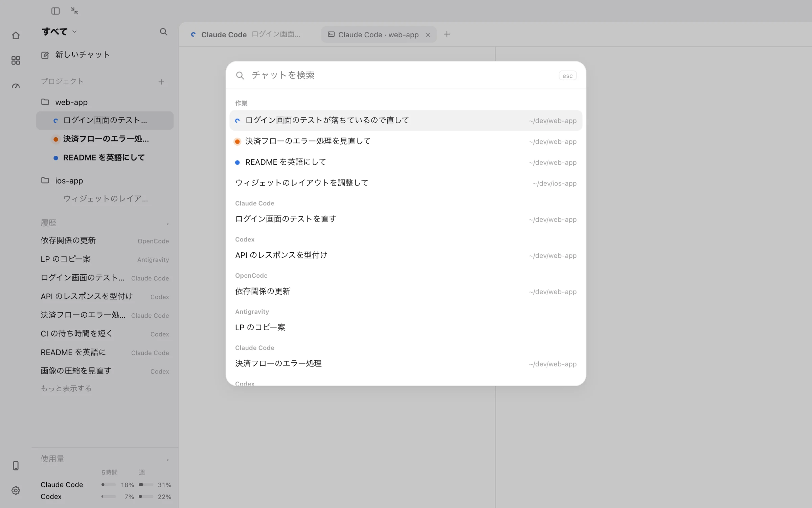Open history item ログイン画面のテスト… Claude Code

click(x=105, y=278)
